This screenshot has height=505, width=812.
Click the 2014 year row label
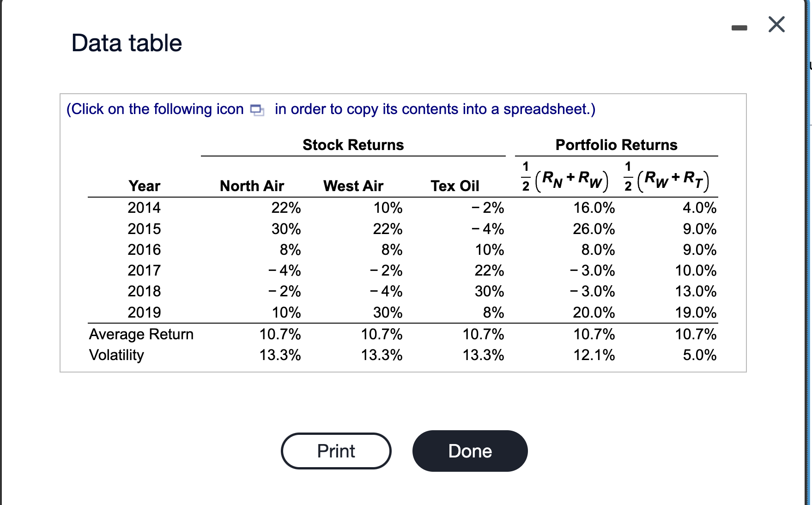pos(143,208)
